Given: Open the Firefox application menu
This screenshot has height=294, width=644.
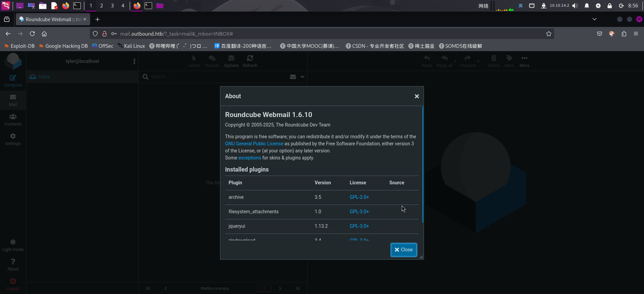Looking at the screenshot, I should pos(636,34).
